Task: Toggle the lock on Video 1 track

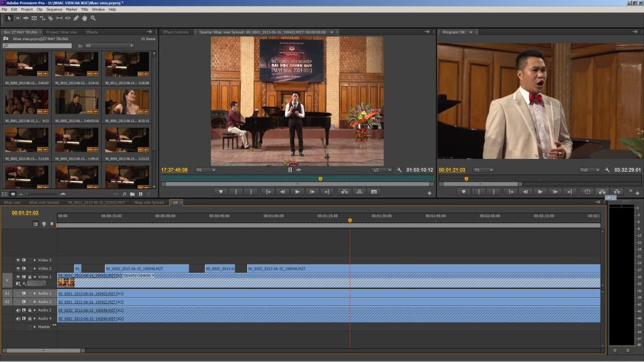Action: [29, 277]
